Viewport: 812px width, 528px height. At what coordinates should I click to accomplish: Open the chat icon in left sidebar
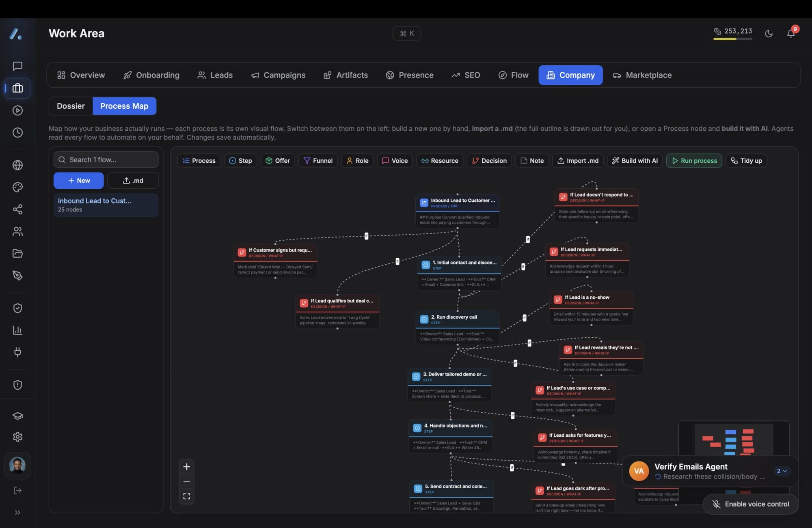[x=17, y=66]
